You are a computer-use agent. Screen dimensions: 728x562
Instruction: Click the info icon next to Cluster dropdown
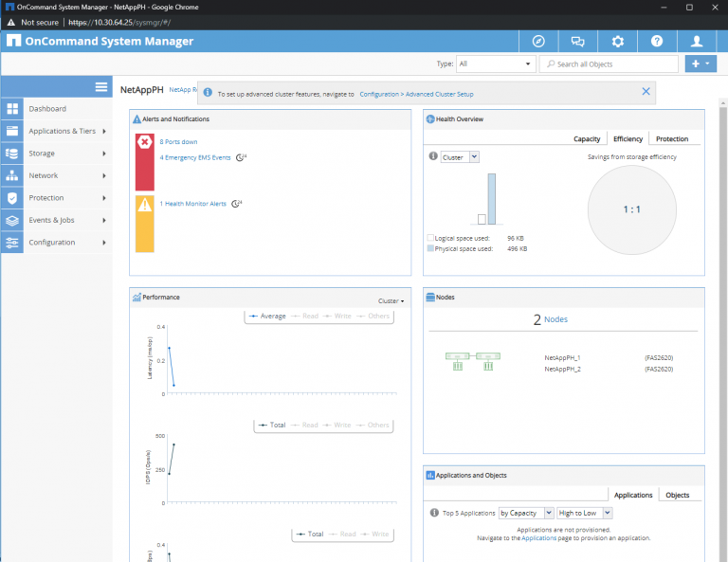coord(433,156)
